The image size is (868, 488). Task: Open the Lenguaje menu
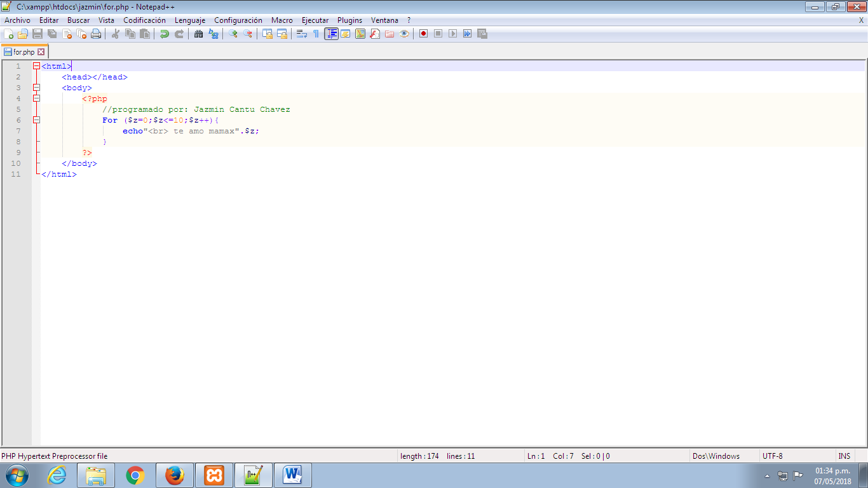point(190,20)
